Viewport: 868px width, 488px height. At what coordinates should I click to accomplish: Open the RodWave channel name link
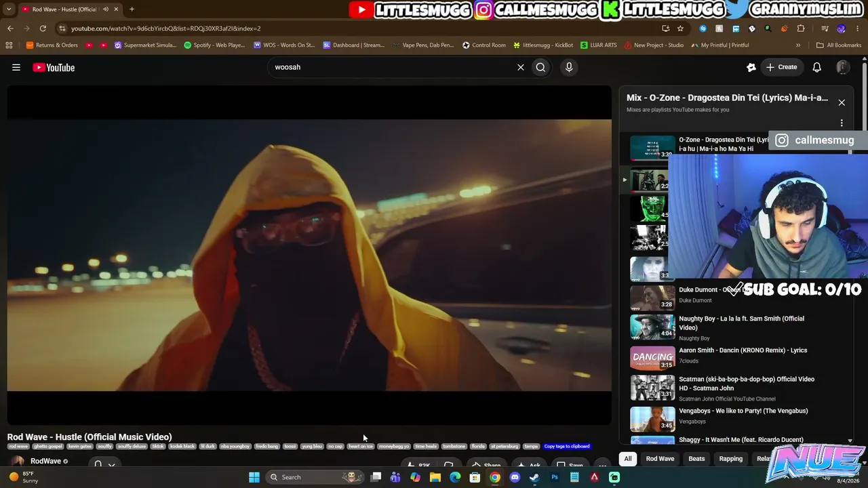(46, 462)
